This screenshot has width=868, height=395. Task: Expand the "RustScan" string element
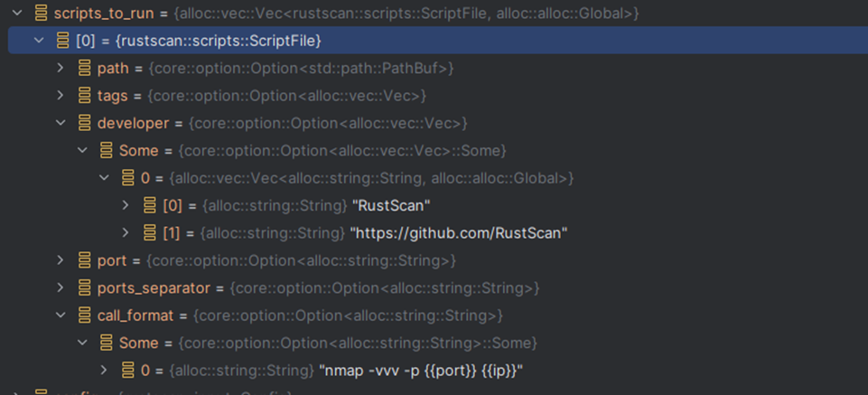coord(126,205)
